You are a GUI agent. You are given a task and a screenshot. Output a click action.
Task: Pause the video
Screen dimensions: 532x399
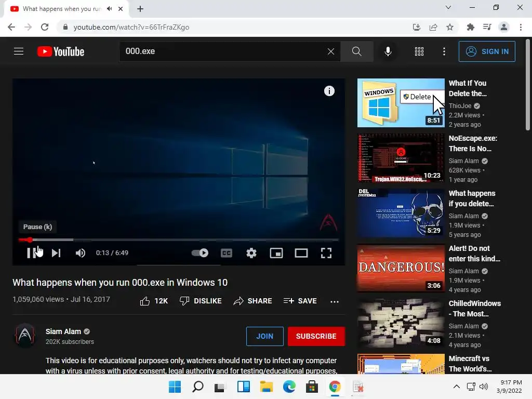click(x=32, y=253)
